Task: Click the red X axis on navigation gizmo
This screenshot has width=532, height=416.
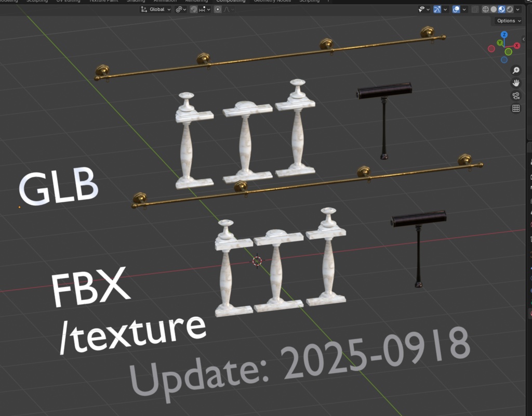Action: [517, 46]
